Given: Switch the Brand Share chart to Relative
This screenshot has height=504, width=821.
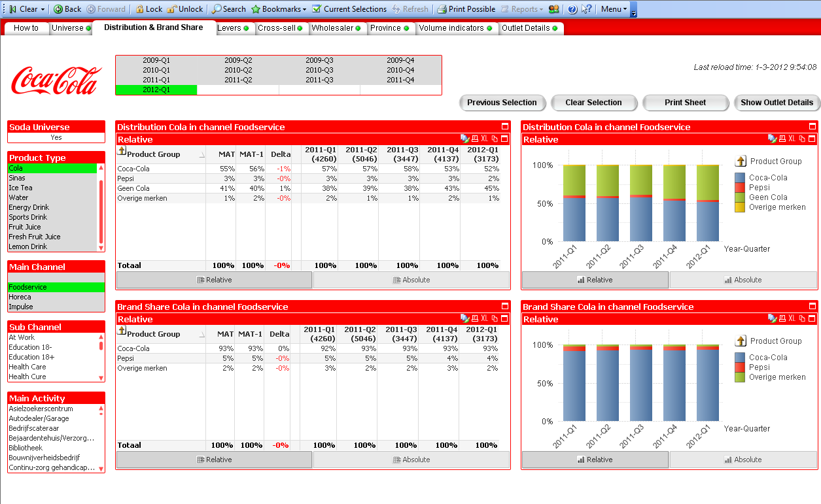Looking at the screenshot, I should coord(595,460).
